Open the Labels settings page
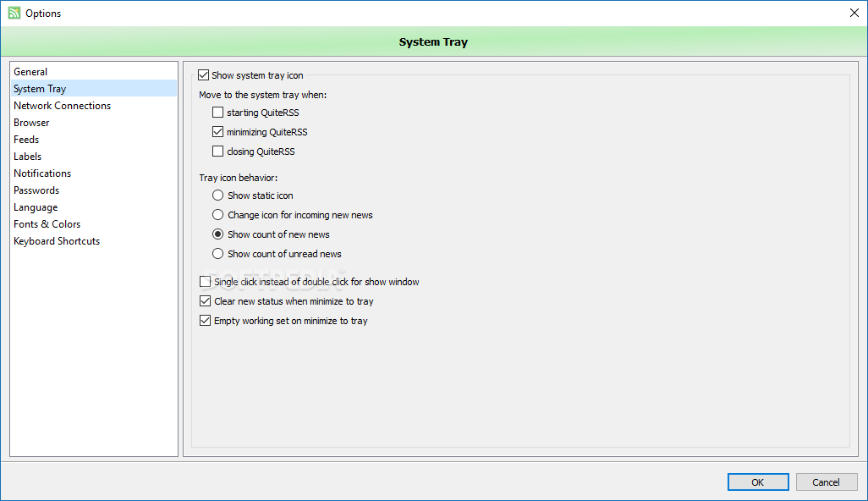The width and height of the screenshot is (868, 501). coord(94,157)
